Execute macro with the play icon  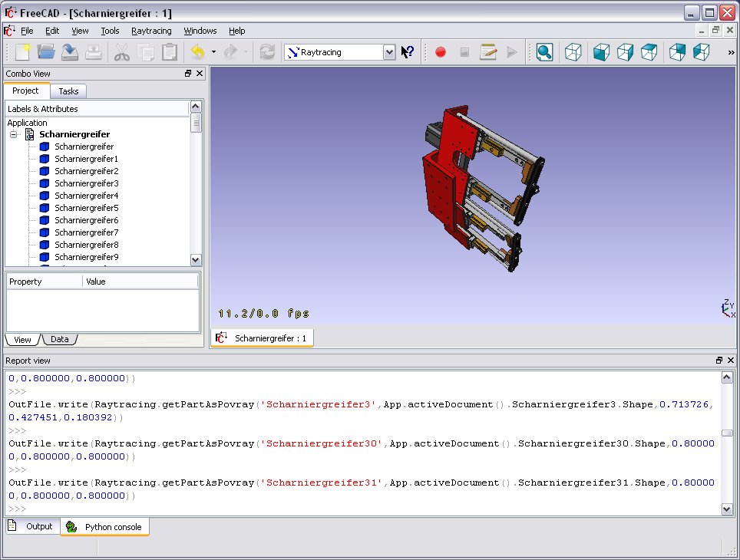(511, 52)
